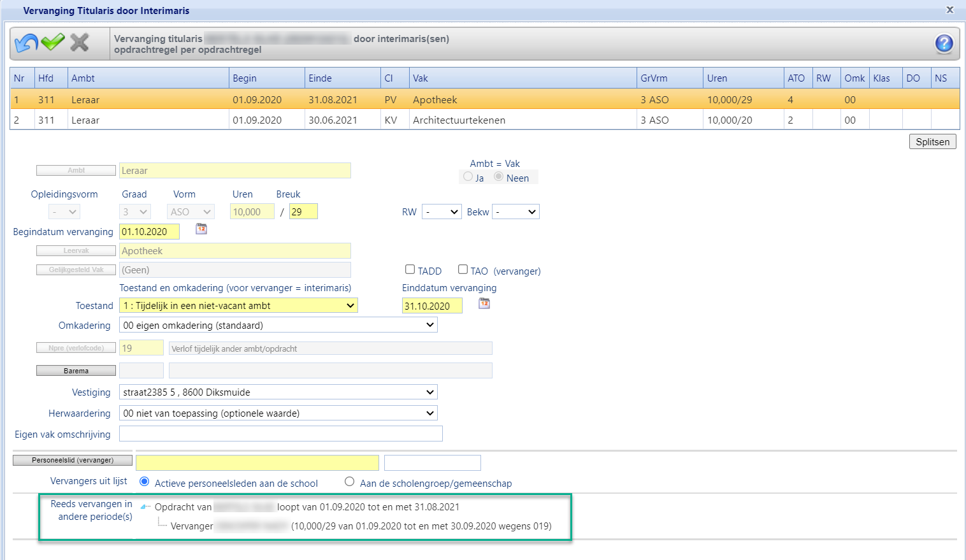The height and width of the screenshot is (560, 966).
Task: Click the KV class cell
Action: [x=394, y=120]
